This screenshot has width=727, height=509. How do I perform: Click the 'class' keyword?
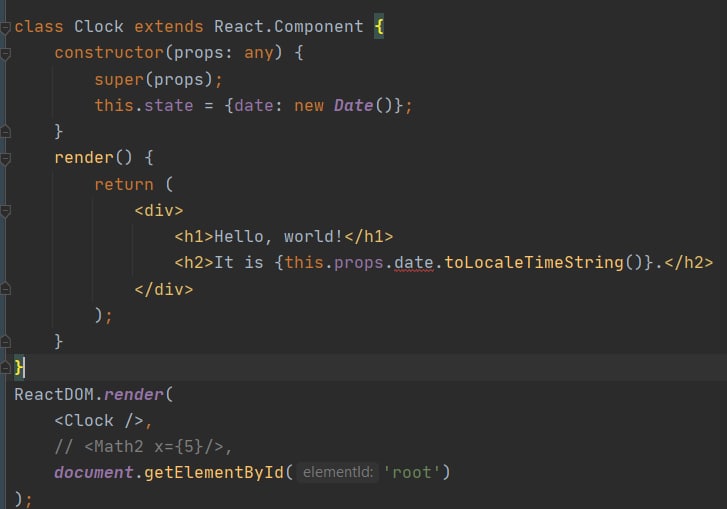(x=38, y=26)
